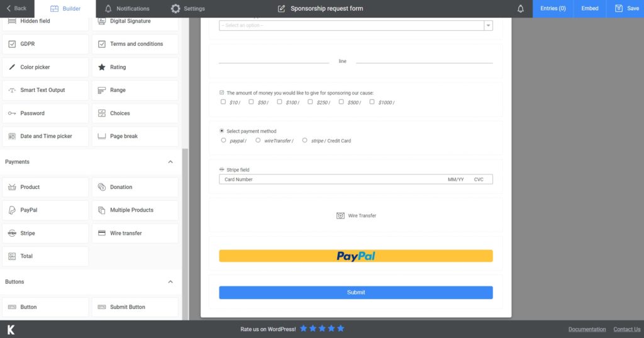Click the Stripe field label

tap(238, 170)
